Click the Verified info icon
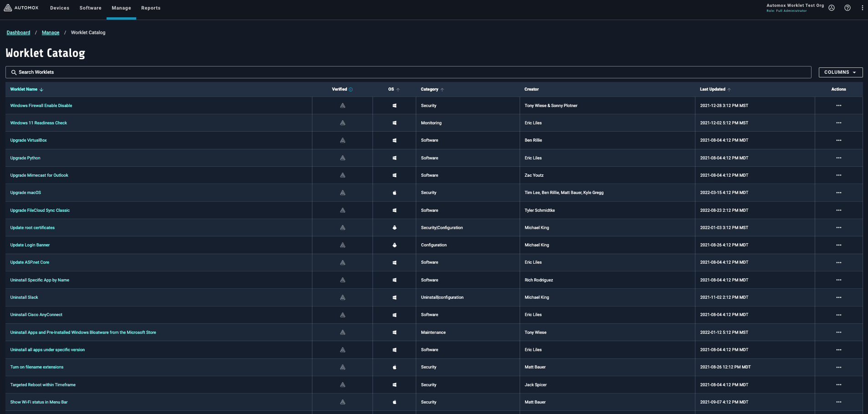The height and width of the screenshot is (414, 868). pos(351,90)
